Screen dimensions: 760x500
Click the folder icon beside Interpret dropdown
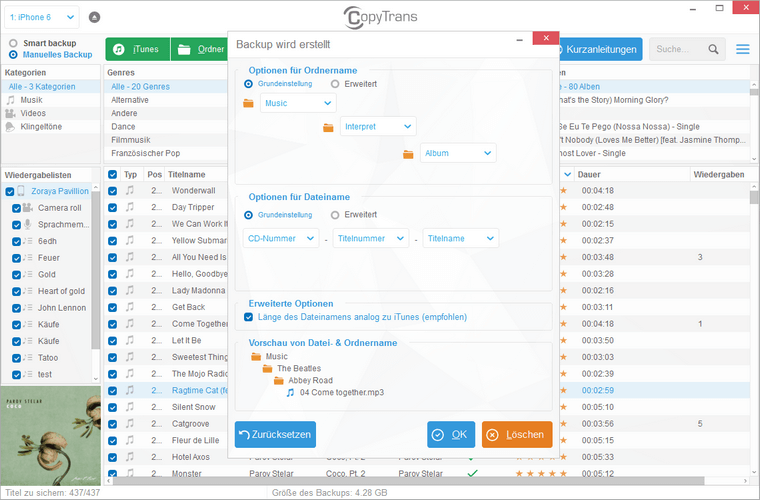[328, 127]
